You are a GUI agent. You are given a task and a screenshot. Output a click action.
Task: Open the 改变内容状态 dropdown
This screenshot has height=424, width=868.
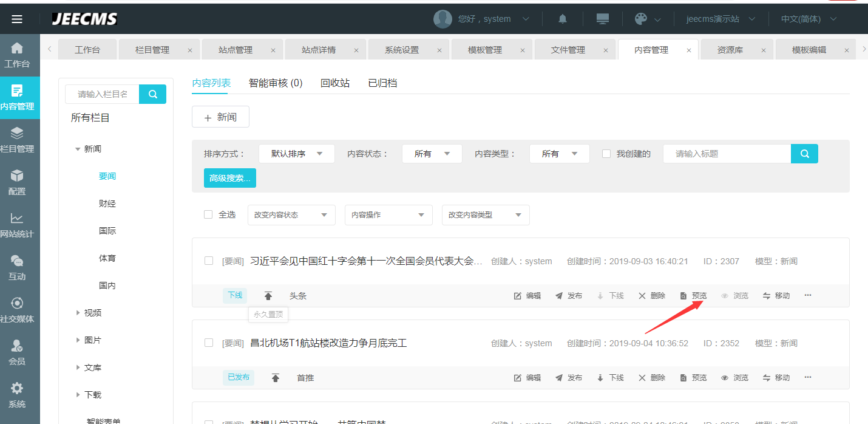pos(291,215)
